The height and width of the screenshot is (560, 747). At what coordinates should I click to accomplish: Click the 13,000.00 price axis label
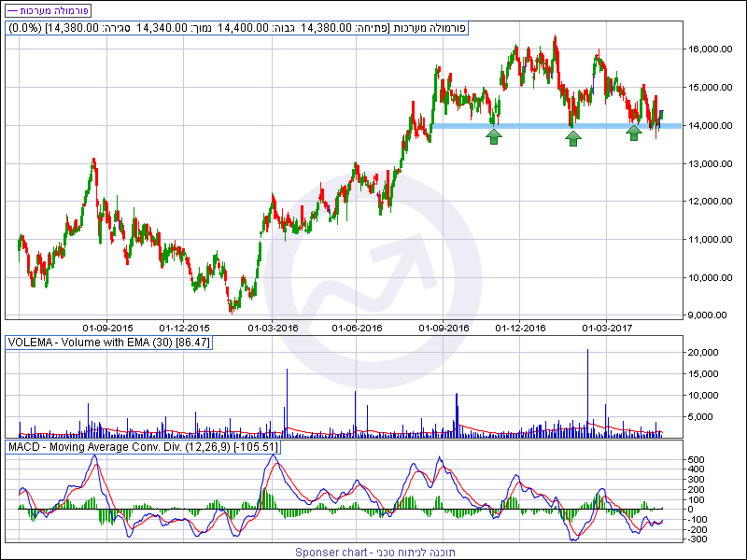710,163
